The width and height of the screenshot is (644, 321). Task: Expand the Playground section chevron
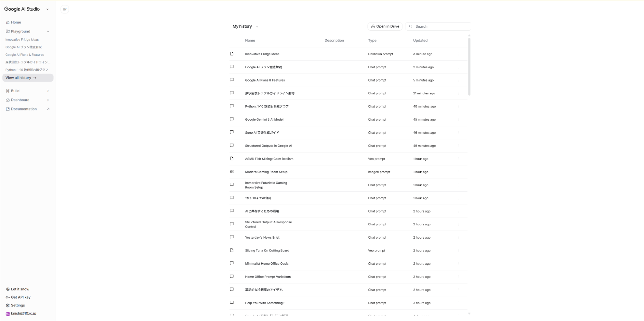[x=48, y=31]
